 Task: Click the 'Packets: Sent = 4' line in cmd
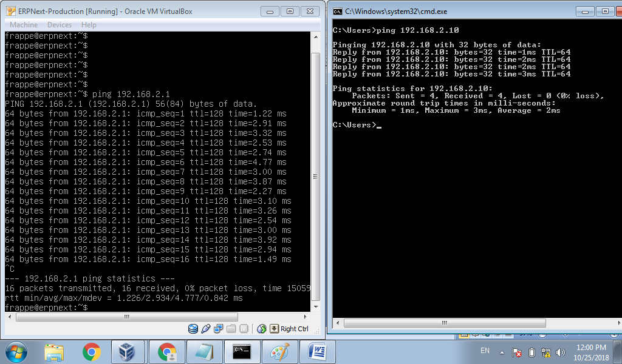click(x=478, y=96)
